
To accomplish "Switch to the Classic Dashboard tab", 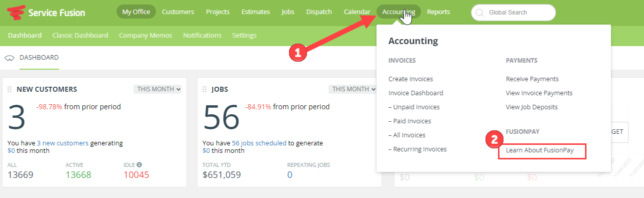I will 80,36.
